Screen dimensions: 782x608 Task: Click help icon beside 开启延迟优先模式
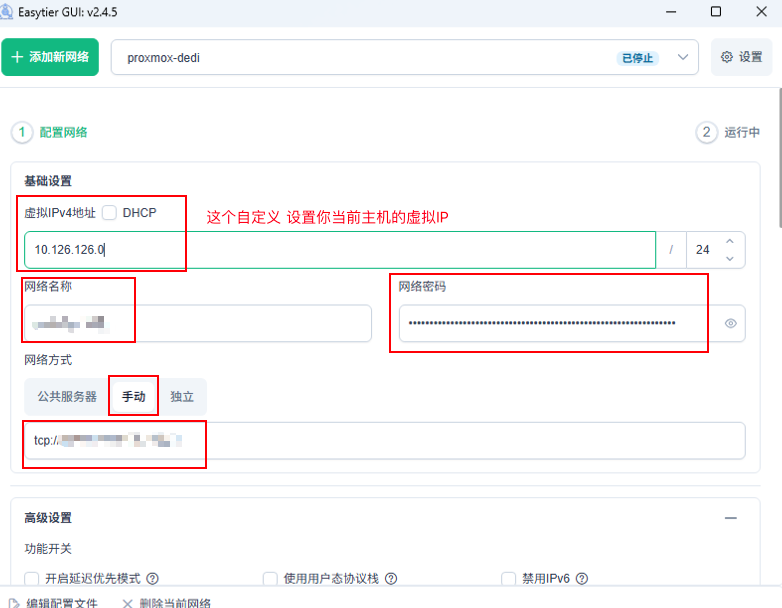(152, 578)
